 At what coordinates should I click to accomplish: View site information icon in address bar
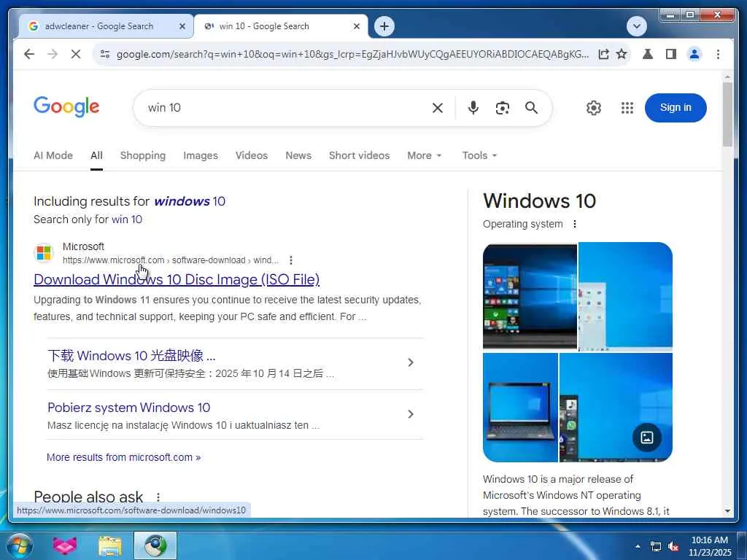(105, 54)
